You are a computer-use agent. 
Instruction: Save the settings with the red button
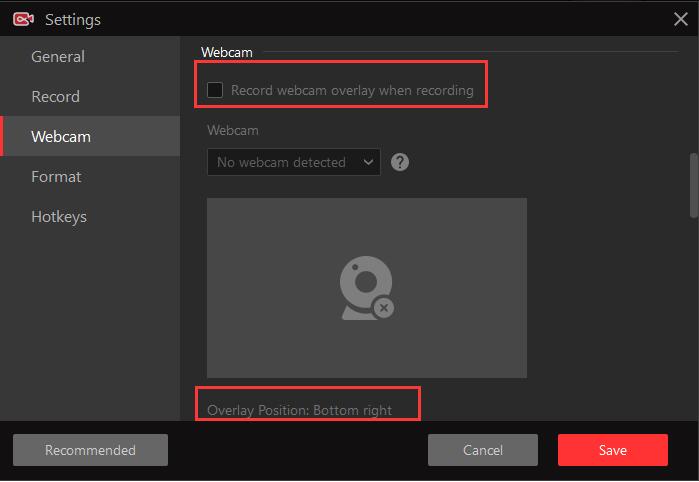[612, 450]
